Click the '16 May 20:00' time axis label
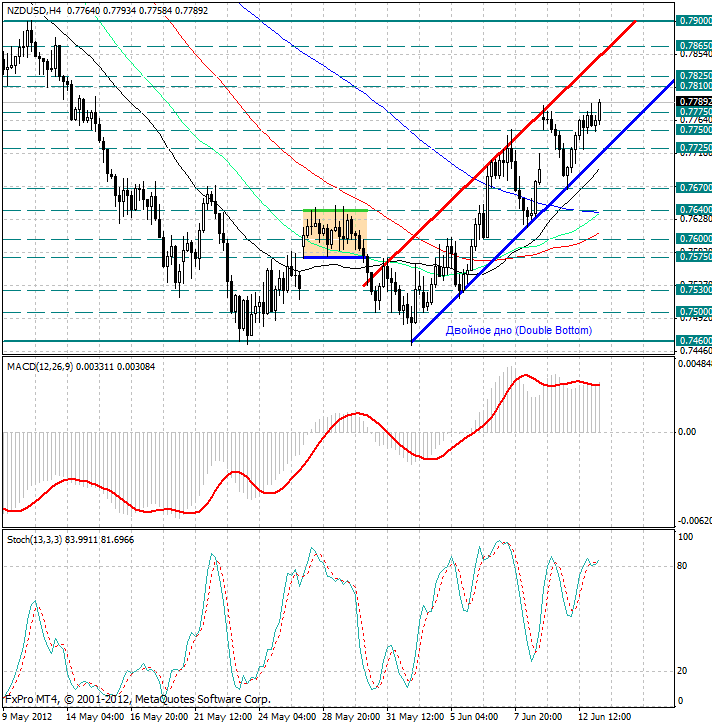712x724 pixels. point(159,717)
